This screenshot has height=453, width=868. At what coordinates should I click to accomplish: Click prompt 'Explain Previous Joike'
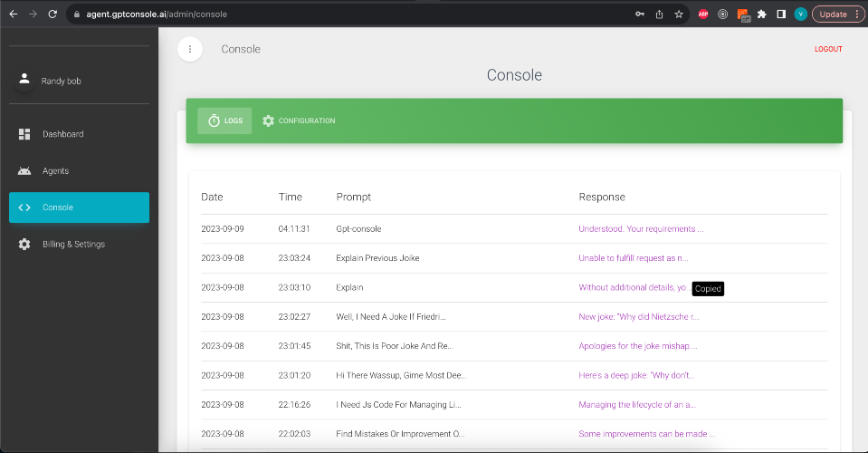click(x=377, y=258)
